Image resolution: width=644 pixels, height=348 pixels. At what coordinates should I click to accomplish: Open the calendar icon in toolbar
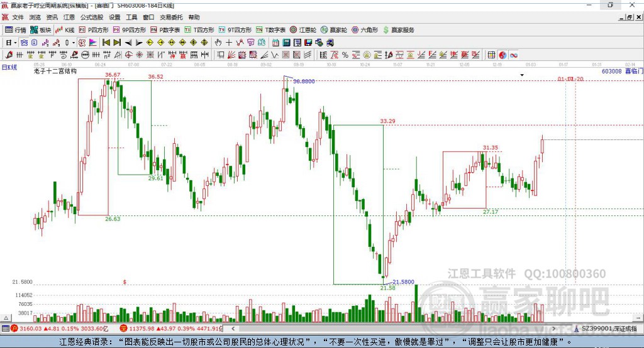[x=275, y=43]
